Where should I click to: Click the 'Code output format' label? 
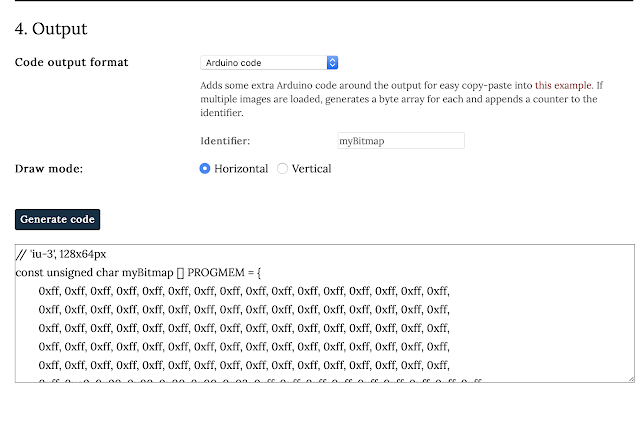coord(71,62)
